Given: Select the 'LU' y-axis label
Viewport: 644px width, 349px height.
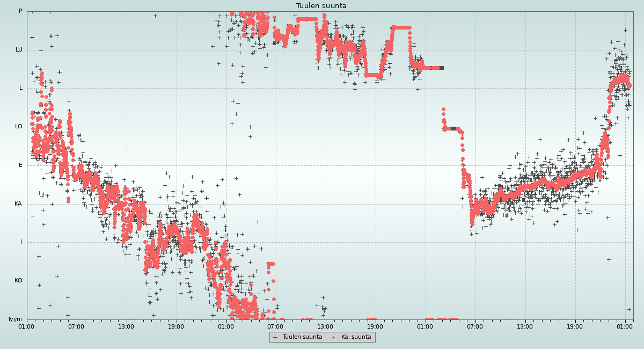Looking at the screenshot, I should [x=19, y=50].
